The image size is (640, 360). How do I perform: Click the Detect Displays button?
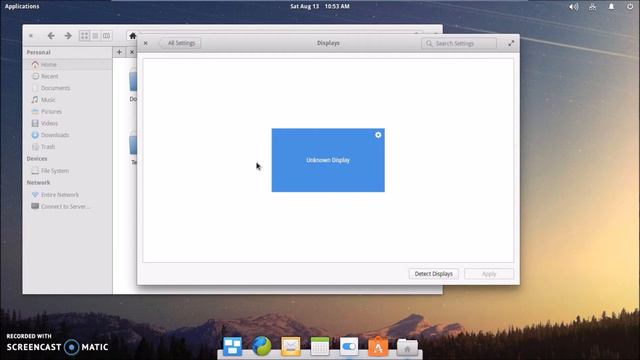[x=433, y=274]
